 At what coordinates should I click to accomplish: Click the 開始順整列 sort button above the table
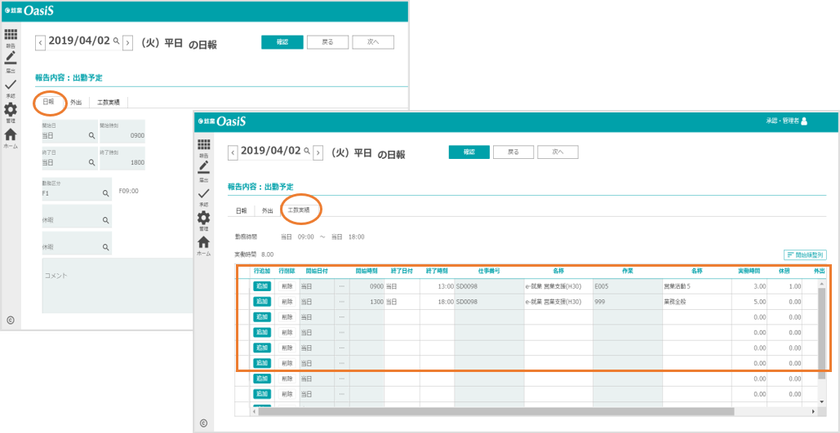pyautogui.click(x=805, y=255)
